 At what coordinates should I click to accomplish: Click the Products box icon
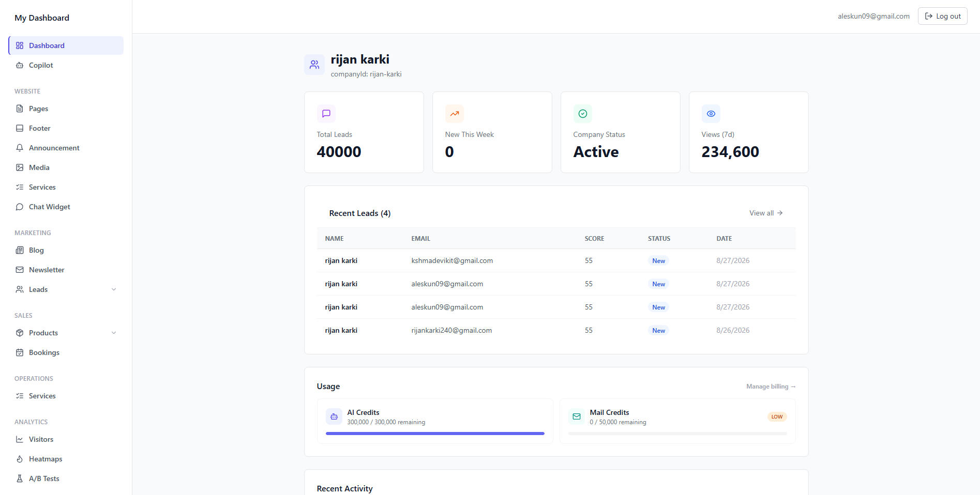(20, 333)
